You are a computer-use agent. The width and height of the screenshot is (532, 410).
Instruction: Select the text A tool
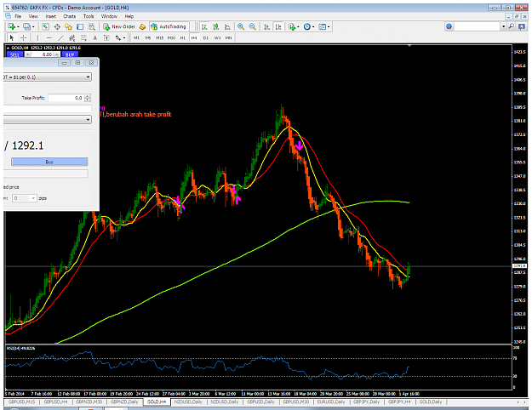95,37
